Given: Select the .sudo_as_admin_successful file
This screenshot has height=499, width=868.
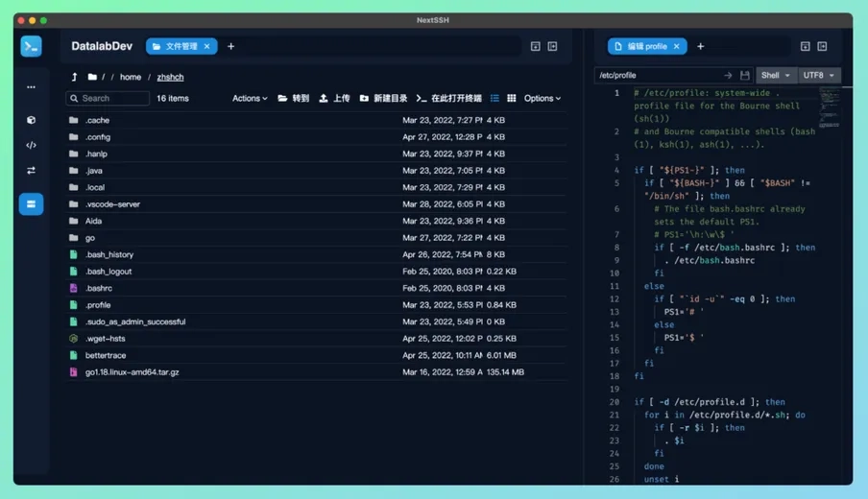Looking at the screenshot, I should coord(317,322).
